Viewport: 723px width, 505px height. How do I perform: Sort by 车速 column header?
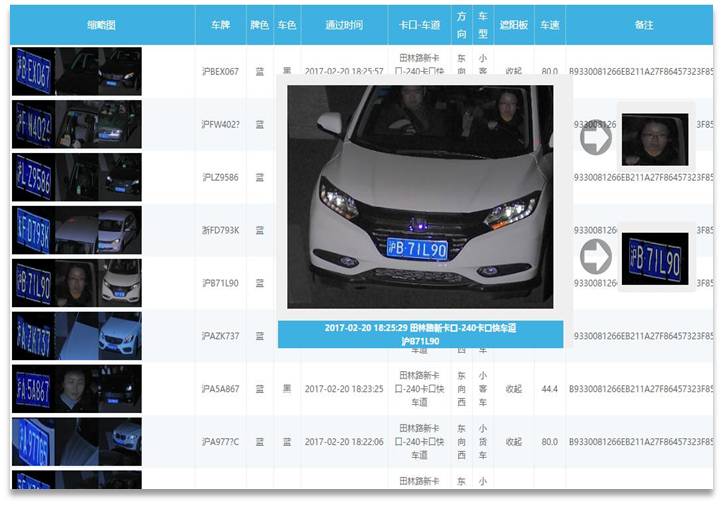click(550, 25)
